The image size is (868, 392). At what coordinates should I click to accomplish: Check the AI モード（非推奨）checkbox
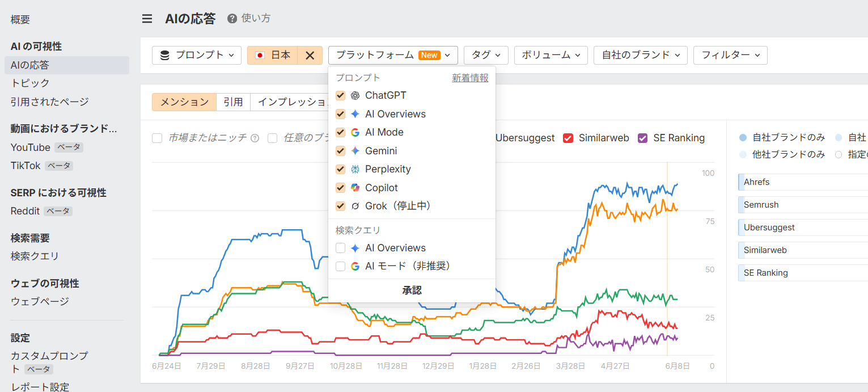coord(341,266)
